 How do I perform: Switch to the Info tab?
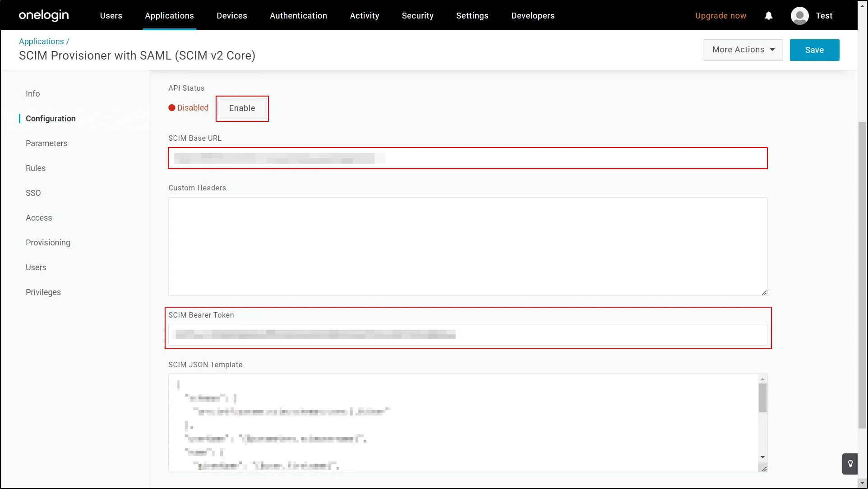(33, 94)
